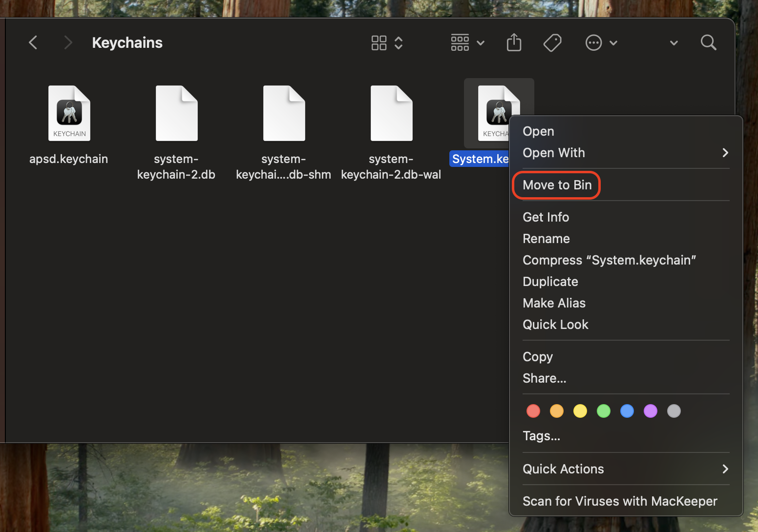Click the Tags toolbar icon
The height and width of the screenshot is (532, 758).
[x=552, y=43]
